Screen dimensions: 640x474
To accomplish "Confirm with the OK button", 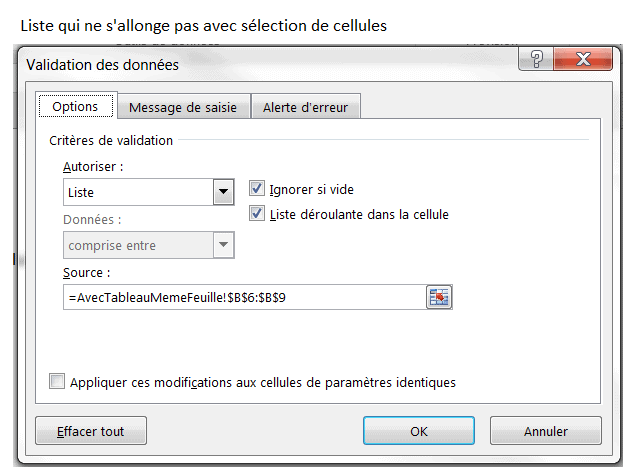I will pyautogui.click(x=419, y=431).
